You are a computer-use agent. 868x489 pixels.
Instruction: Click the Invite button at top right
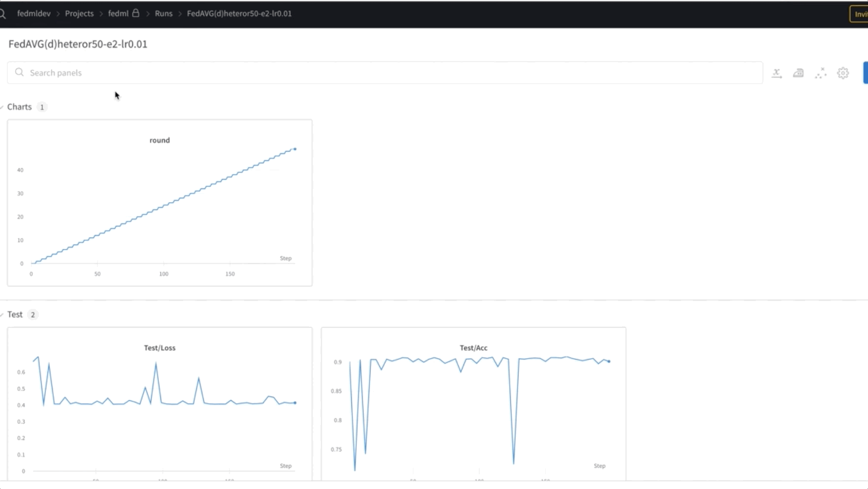click(x=859, y=14)
